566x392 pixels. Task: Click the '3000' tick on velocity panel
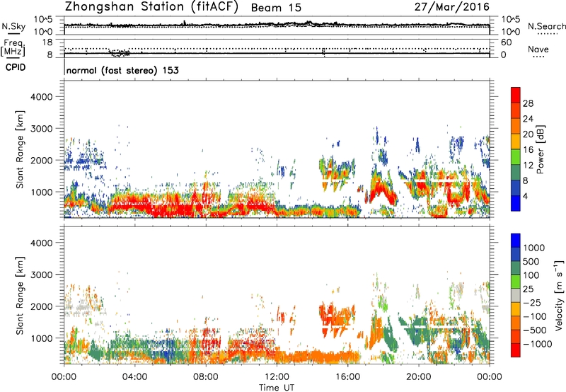(x=41, y=275)
